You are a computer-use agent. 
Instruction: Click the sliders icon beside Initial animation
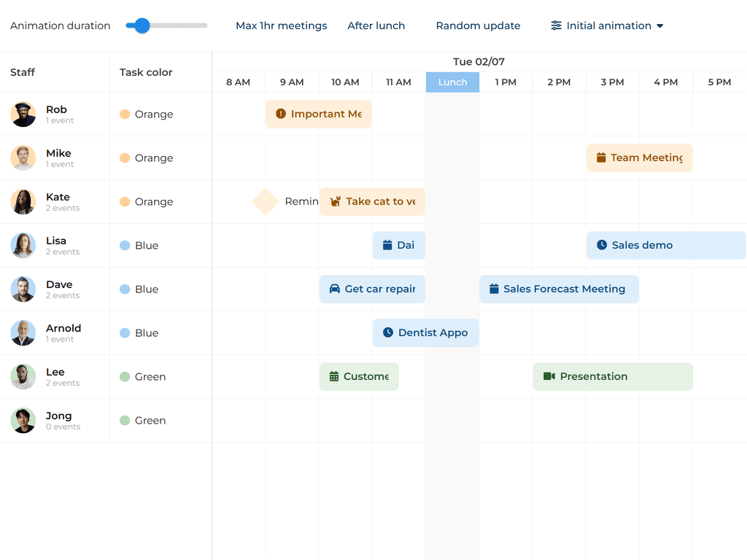point(557,26)
